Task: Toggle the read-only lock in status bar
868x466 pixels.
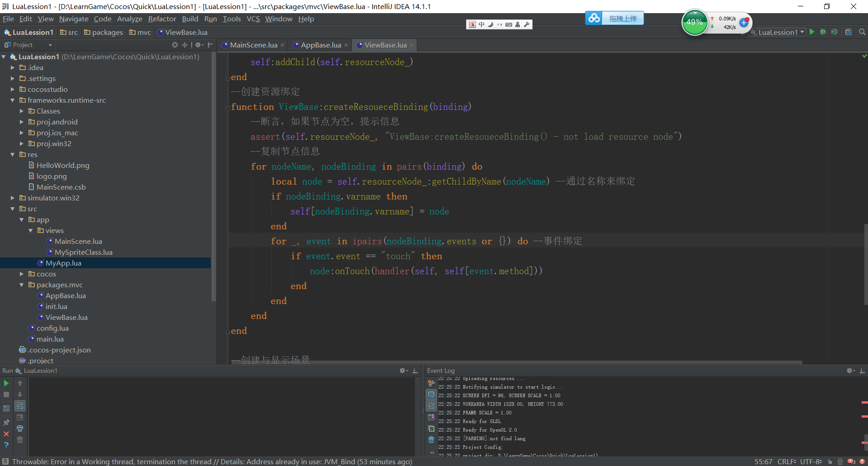Action: pos(830,461)
